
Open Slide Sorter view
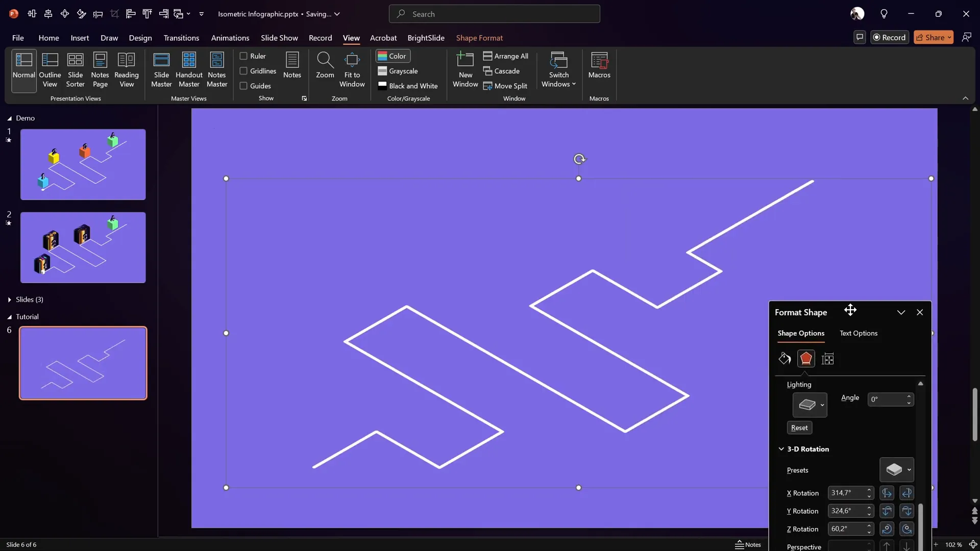75,70
